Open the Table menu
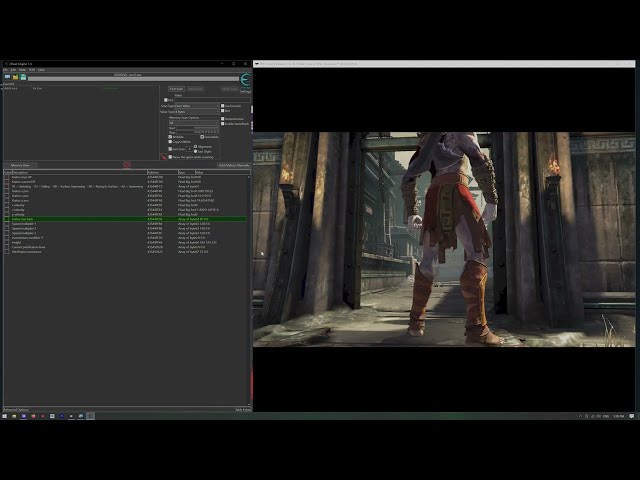Image resolution: width=640 pixels, height=480 pixels. [22, 70]
